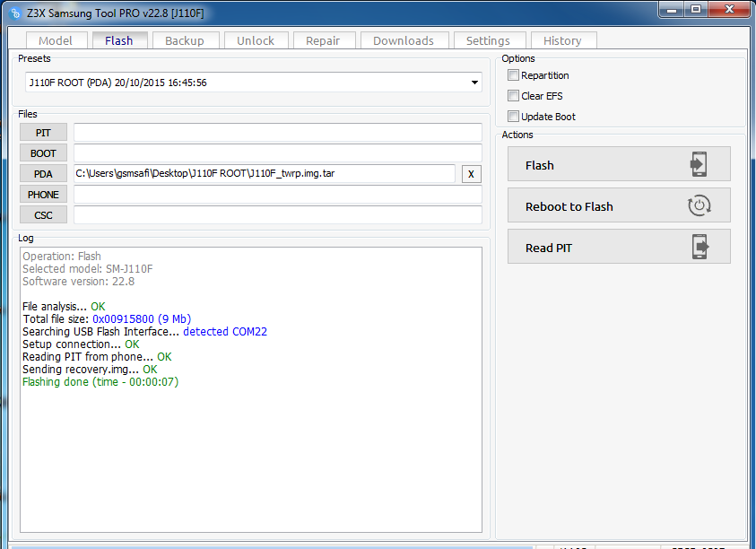Click log line 'File analysis... OK'
This screenshot has height=549, width=756.
click(64, 307)
